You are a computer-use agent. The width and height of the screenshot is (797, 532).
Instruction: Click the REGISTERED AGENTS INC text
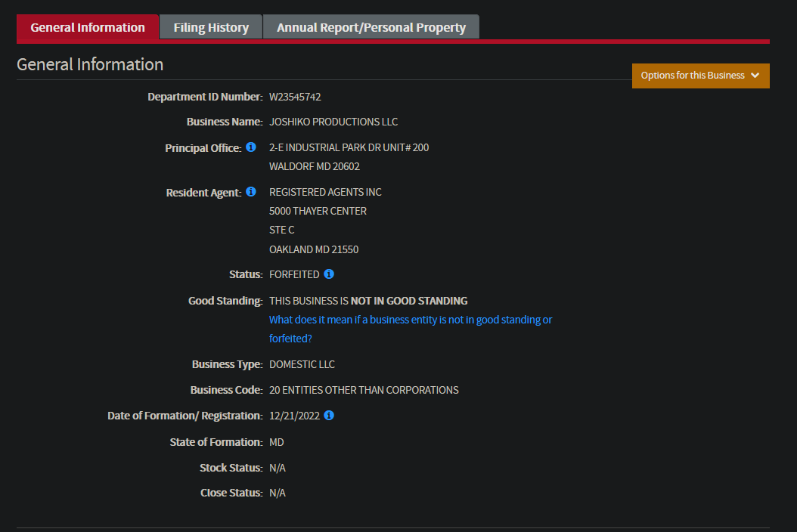325,192
